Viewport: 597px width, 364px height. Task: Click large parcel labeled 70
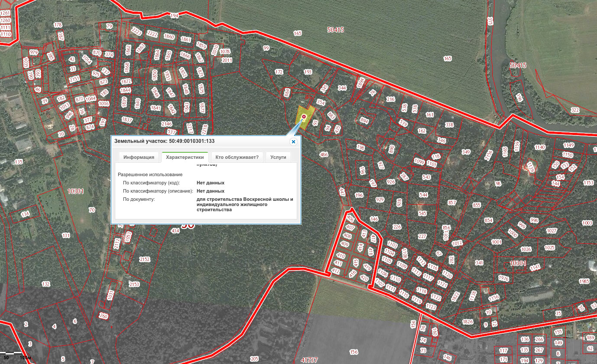[x=91, y=210]
